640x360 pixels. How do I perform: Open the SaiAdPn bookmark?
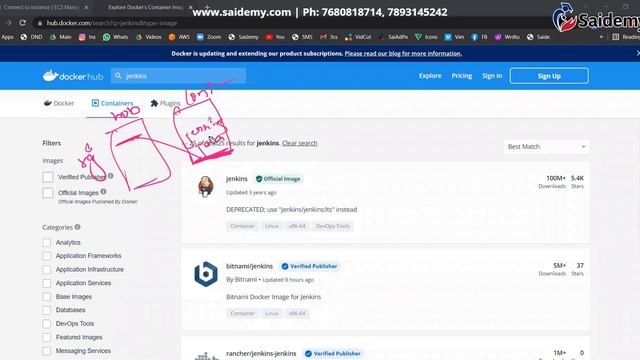tap(393, 37)
